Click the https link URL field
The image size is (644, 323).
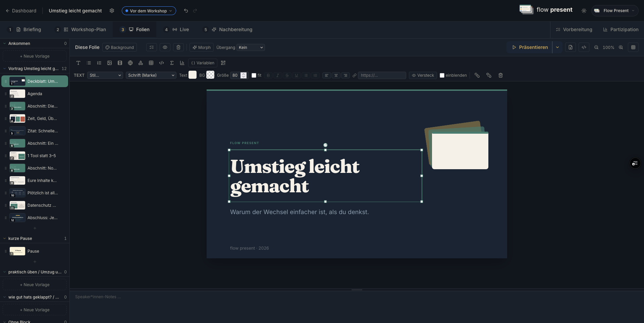(x=382, y=75)
